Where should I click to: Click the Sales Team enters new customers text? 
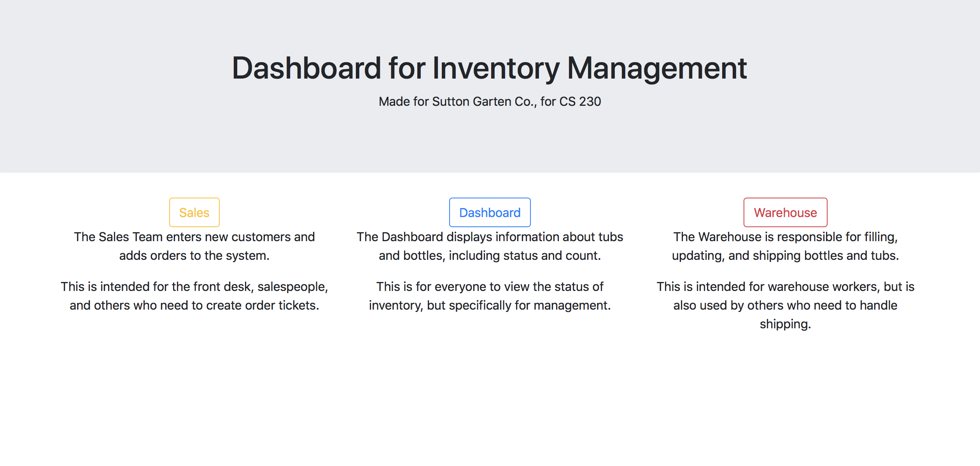click(194, 237)
